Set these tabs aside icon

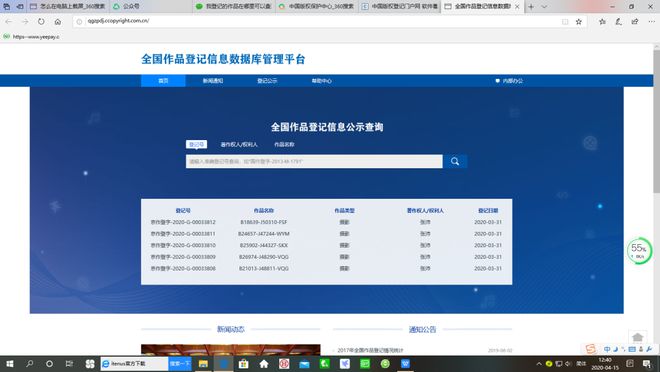tap(19, 6)
